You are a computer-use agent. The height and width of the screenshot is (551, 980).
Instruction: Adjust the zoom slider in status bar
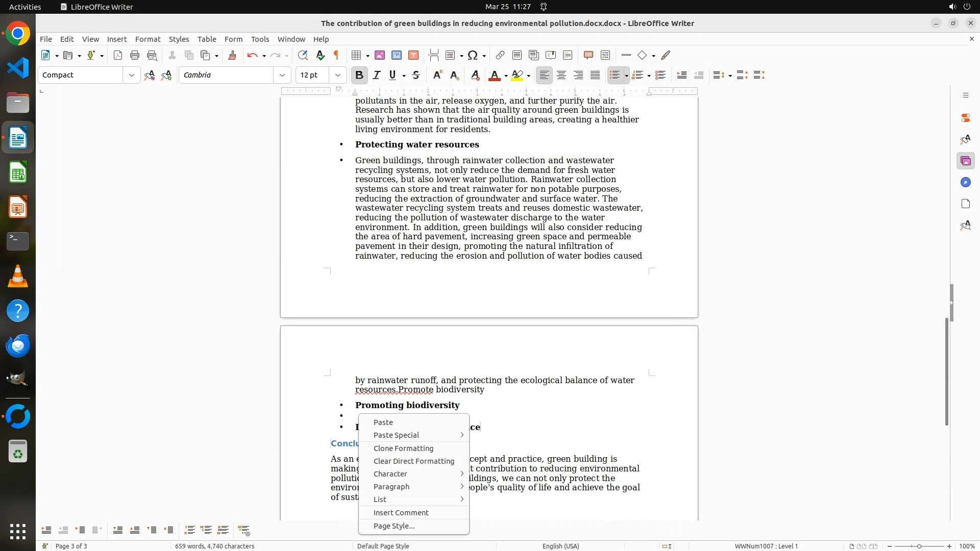click(x=919, y=546)
